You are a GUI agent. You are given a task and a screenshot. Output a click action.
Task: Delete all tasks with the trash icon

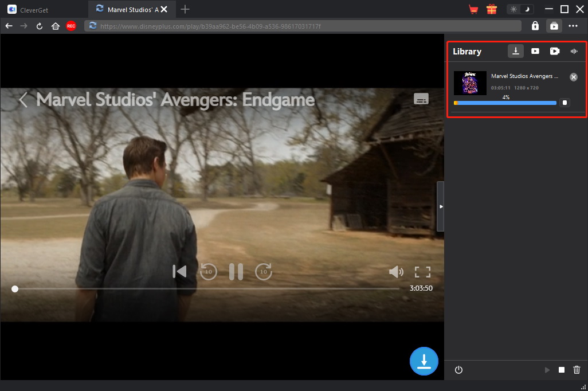pos(577,370)
